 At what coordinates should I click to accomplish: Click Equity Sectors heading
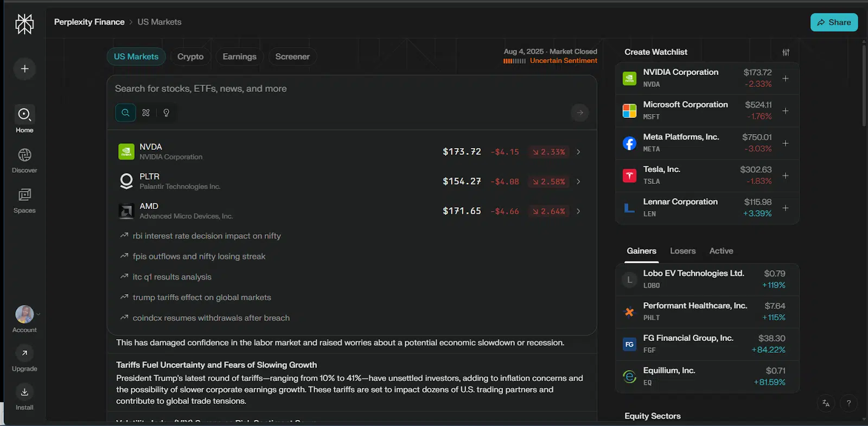[x=652, y=416]
